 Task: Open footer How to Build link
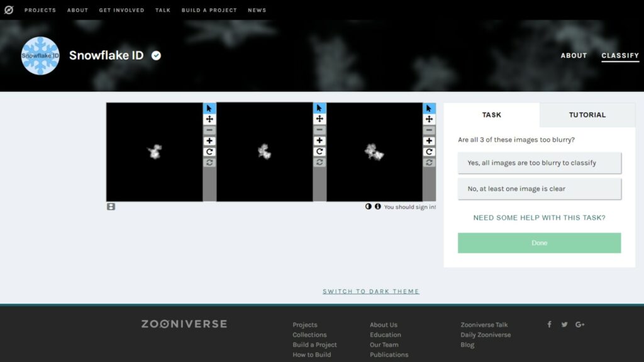312,354
